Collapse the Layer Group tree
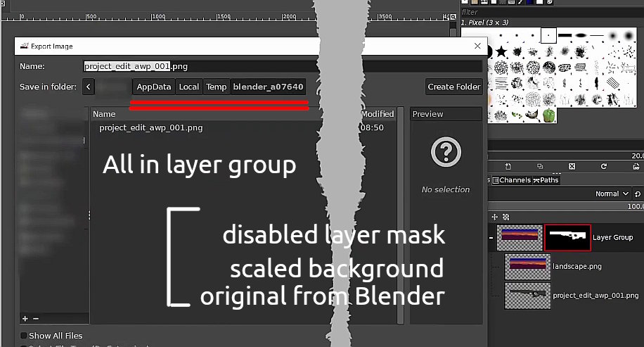644x347 pixels. 491,238
